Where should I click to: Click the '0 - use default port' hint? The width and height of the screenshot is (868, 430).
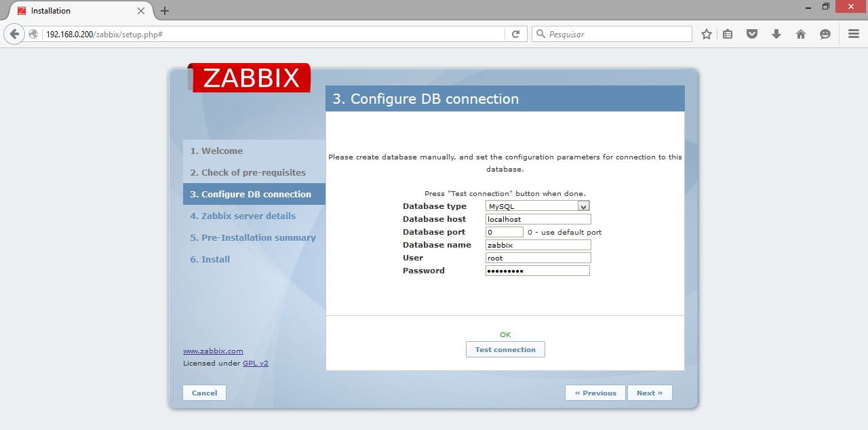point(564,232)
